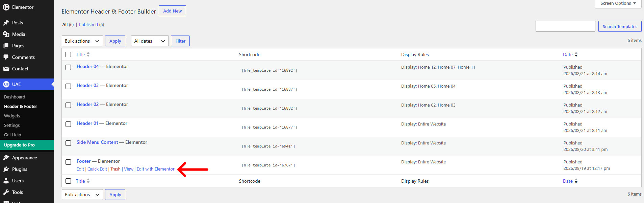Select the Header 03 row checkbox

(68, 86)
